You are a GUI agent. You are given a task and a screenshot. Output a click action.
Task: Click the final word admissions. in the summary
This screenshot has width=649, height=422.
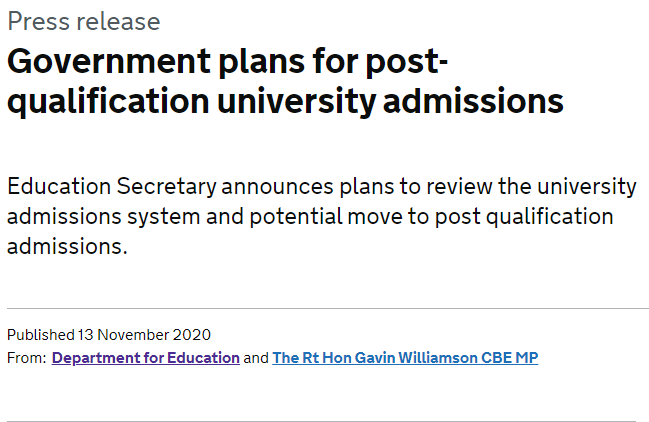point(67,247)
